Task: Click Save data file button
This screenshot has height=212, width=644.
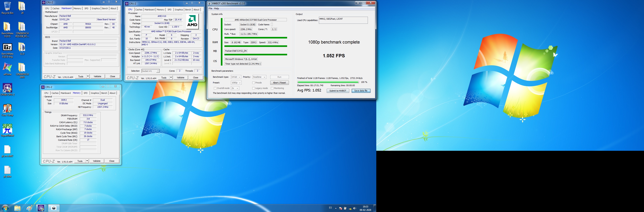Action: (x=361, y=91)
